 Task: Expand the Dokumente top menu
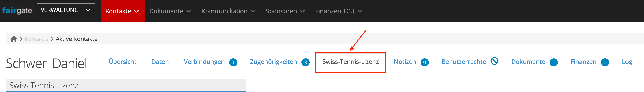tap(170, 11)
